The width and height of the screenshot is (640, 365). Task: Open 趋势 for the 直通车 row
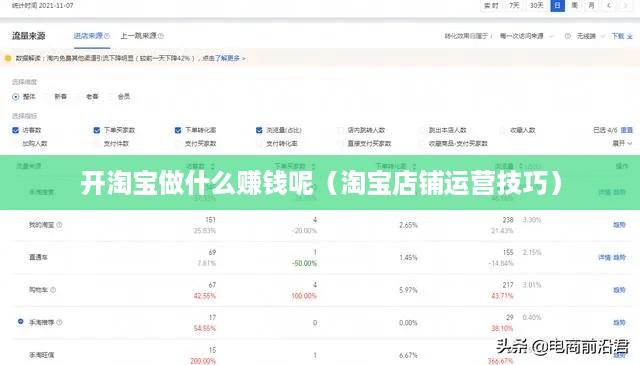(x=619, y=258)
